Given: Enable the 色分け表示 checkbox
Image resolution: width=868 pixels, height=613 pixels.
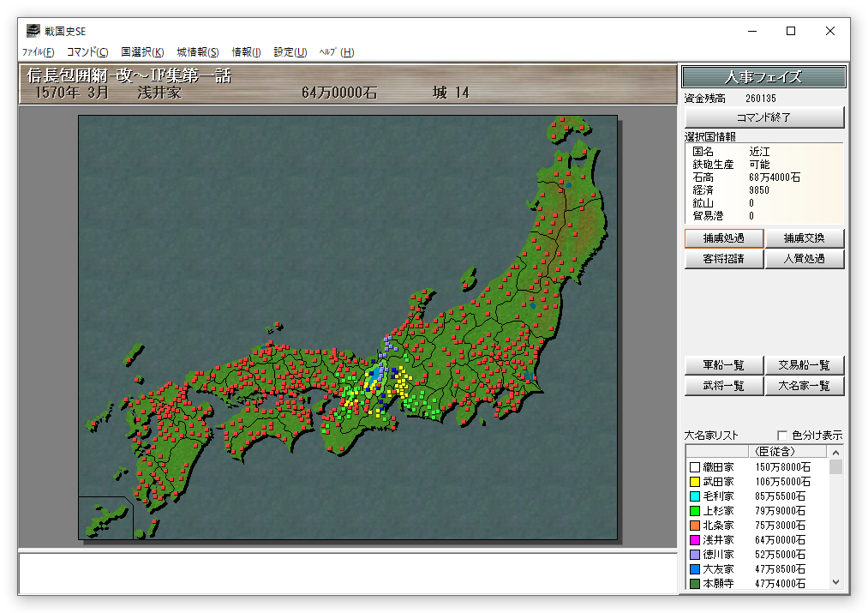Looking at the screenshot, I should 781,435.
